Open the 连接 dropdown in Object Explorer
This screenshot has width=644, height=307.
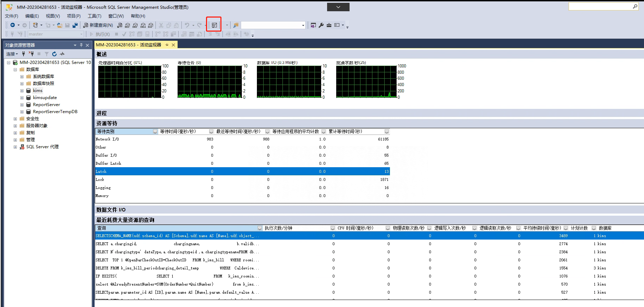[x=12, y=54]
